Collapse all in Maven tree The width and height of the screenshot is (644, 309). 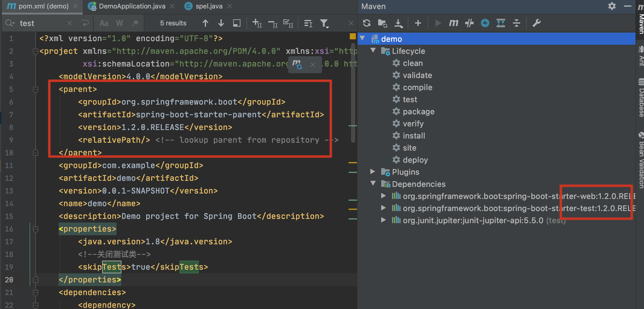click(517, 23)
